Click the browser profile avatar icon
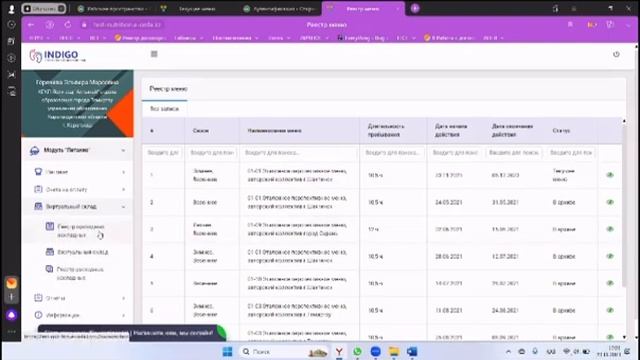The width and height of the screenshot is (640, 360). [11, 8]
